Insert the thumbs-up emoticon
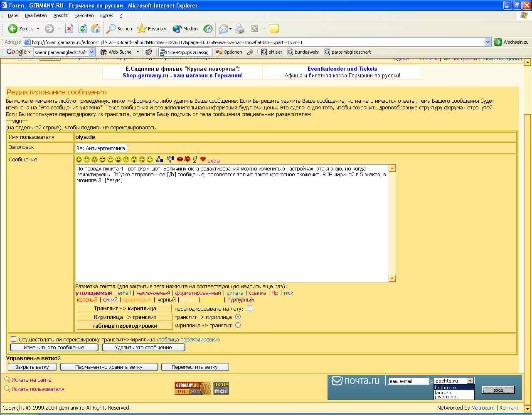Screen dimensions: 532x415 tap(159, 159)
